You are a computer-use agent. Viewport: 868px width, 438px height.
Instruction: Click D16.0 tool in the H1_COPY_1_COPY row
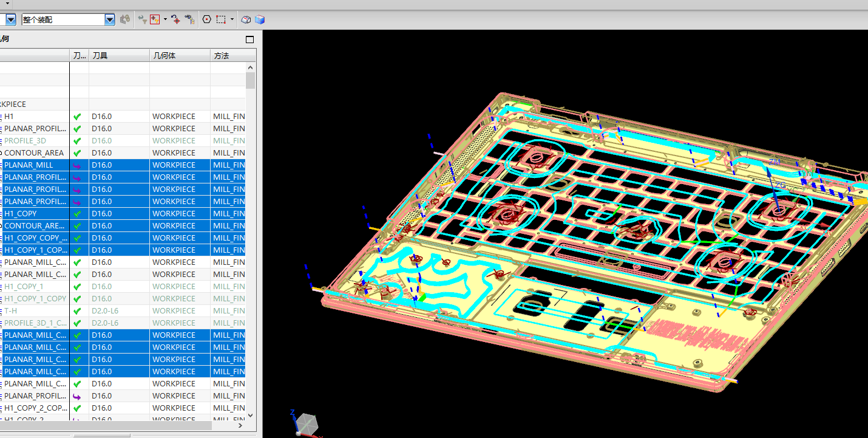(x=102, y=298)
